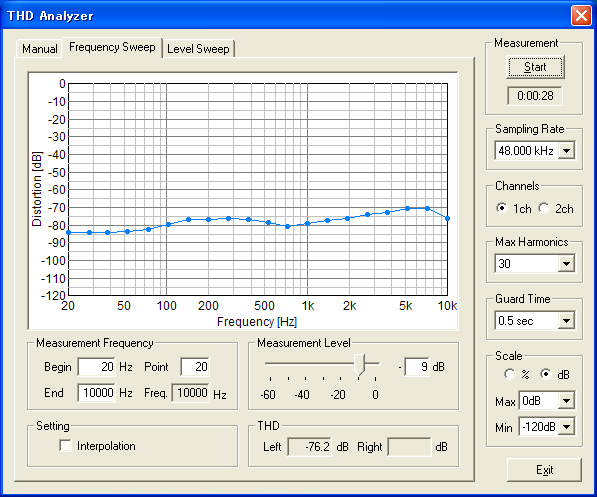Open the Scale Max dropdown
Image resolution: width=597 pixels, height=497 pixels.
(566, 401)
